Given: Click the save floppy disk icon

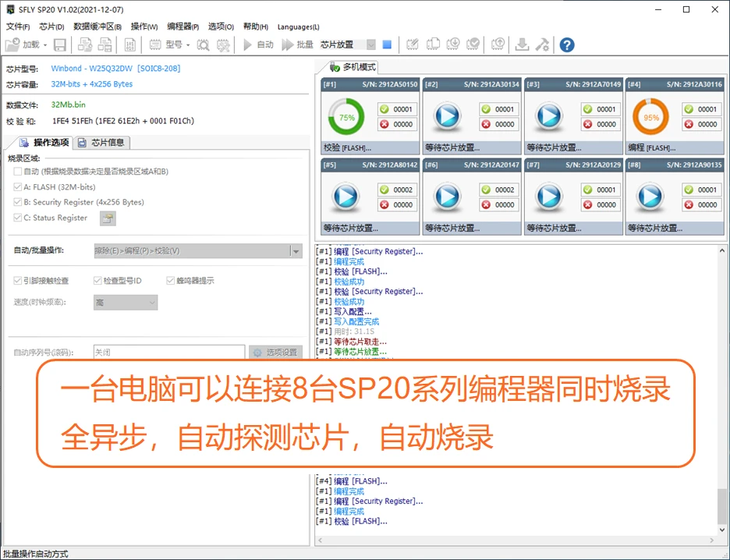Looking at the screenshot, I should 60,44.
